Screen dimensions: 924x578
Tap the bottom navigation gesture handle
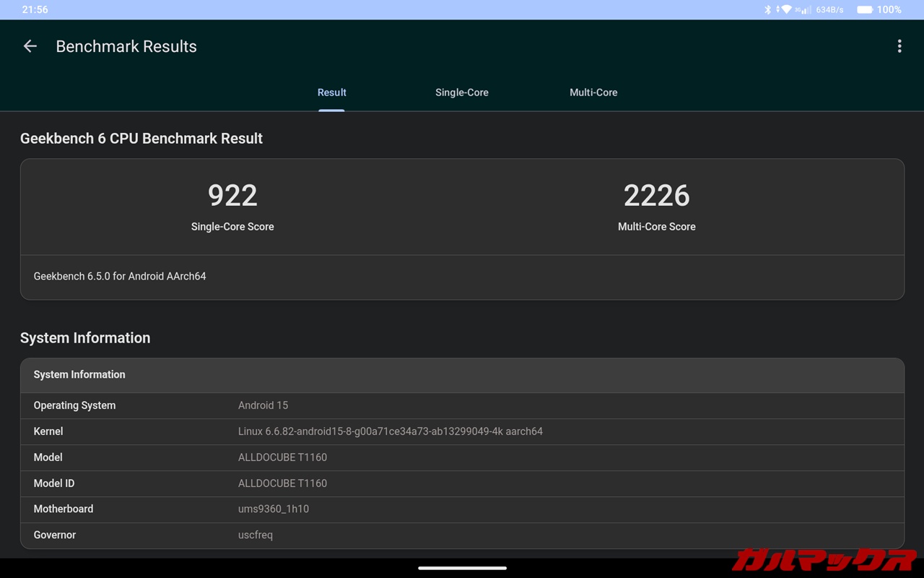tap(462, 568)
